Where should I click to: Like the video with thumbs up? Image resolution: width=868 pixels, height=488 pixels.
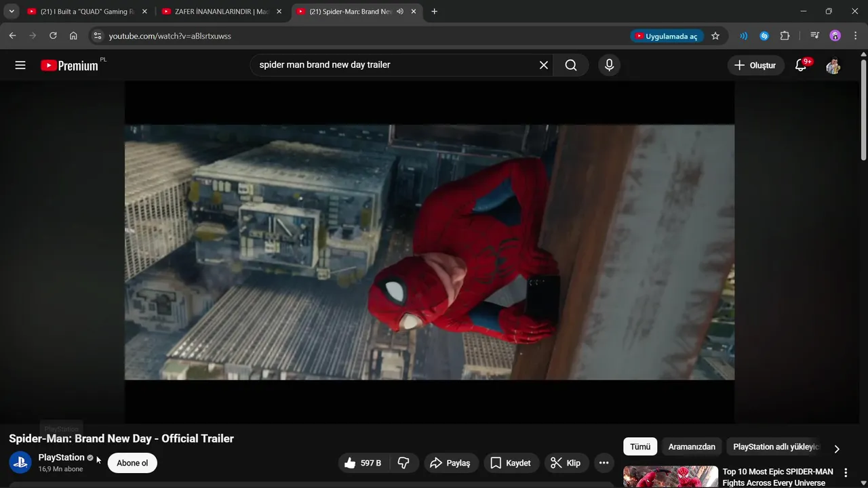pos(363,463)
